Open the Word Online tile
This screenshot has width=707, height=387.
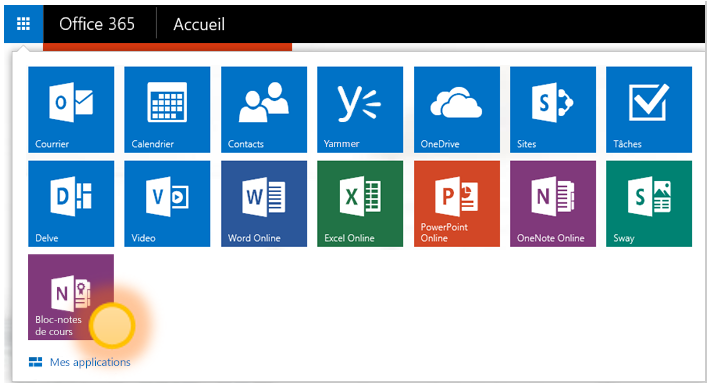pyautogui.click(x=264, y=204)
